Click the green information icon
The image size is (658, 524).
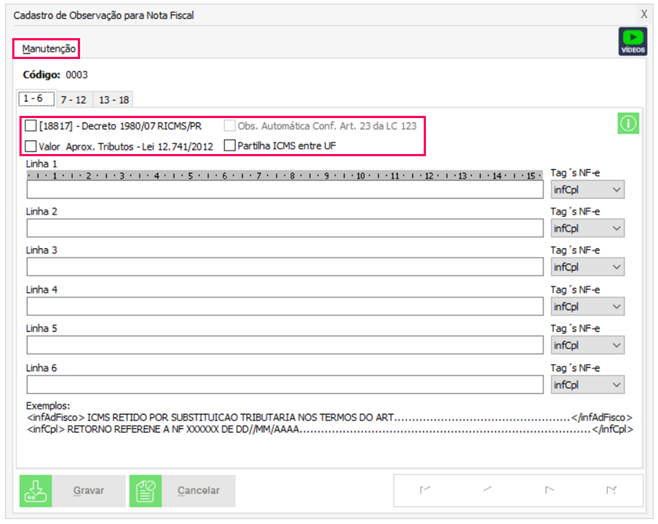628,124
